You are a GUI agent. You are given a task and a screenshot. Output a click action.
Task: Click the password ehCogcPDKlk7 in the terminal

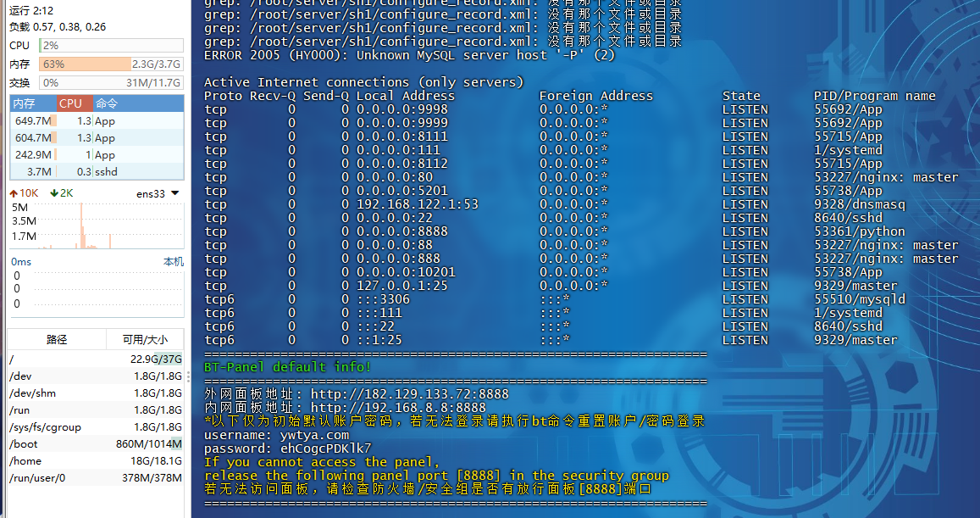(x=325, y=448)
